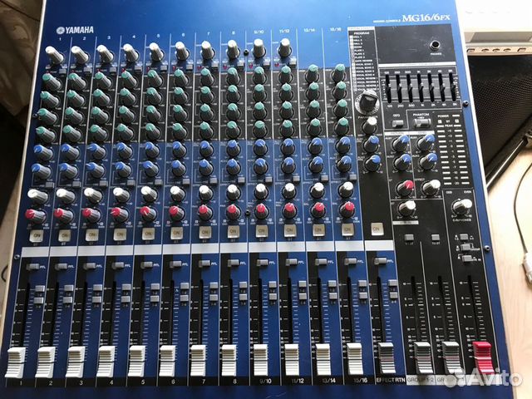Push the channel 1 fader cap

pyautogui.click(x=15, y=362)
